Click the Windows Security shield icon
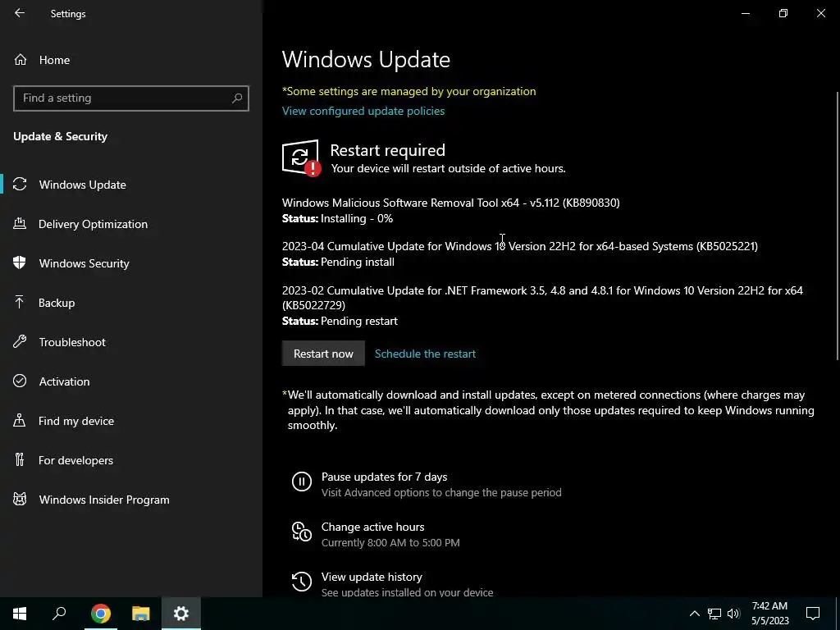This screenshot has height=630, width=840. tap(20, 262)
